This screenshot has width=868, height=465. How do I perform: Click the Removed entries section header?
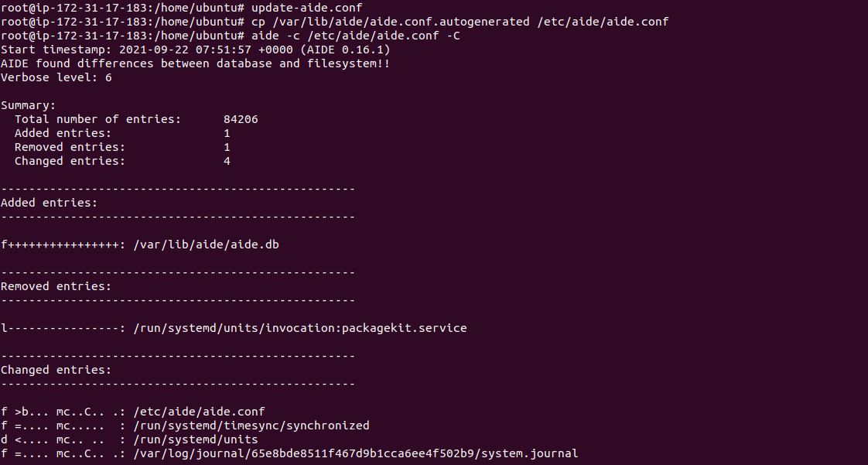pos(56,286)
